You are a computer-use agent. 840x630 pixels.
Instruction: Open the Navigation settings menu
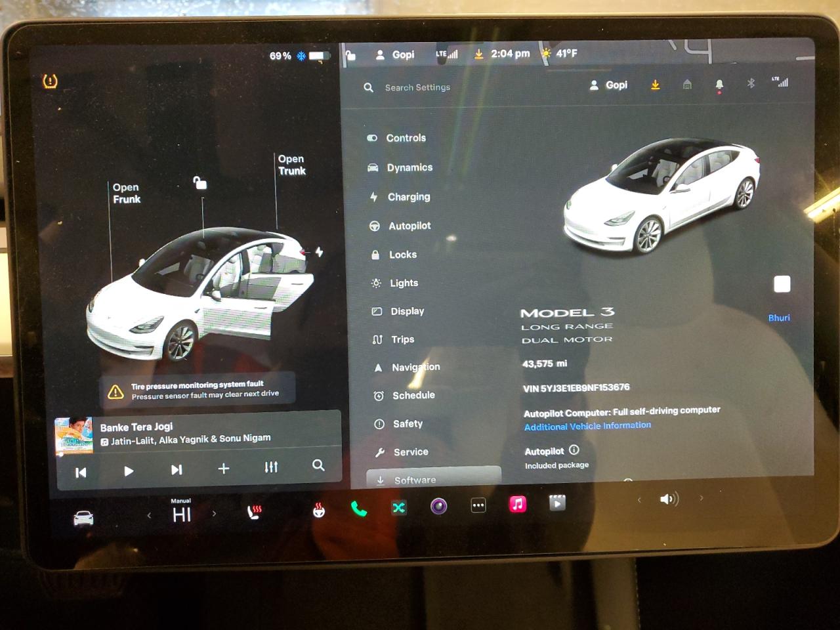coord(407,367)
